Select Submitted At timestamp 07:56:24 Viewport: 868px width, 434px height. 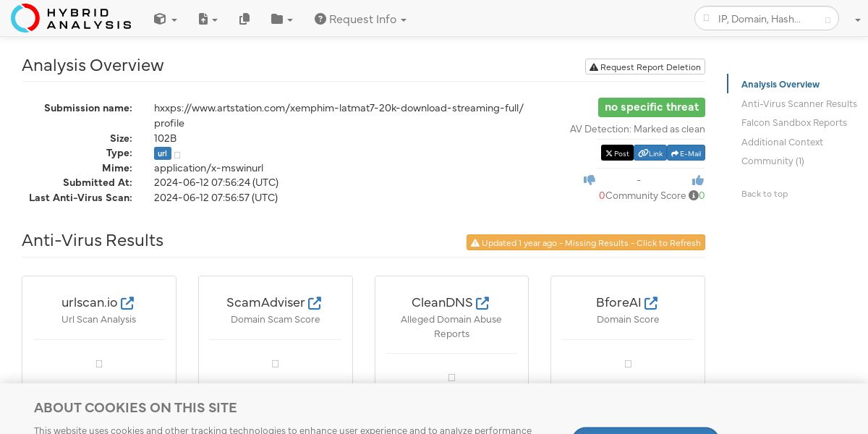click(216, 182)
